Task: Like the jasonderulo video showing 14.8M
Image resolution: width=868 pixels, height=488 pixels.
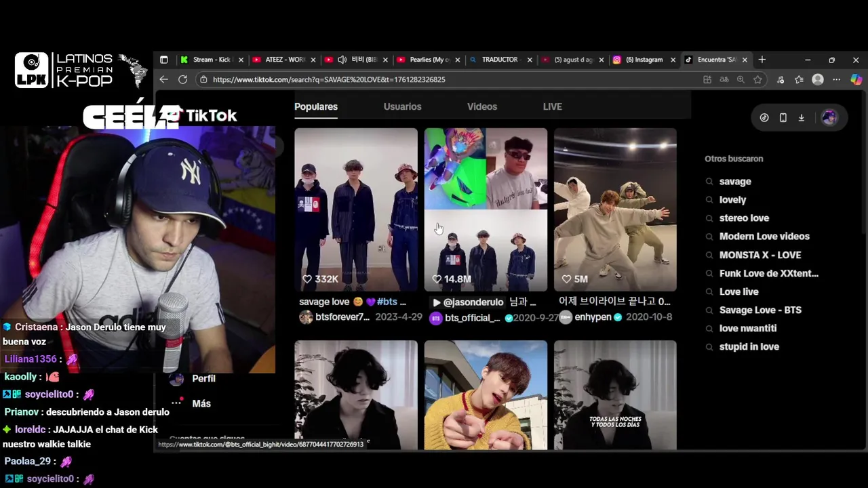Action: (x=437, y=279)
